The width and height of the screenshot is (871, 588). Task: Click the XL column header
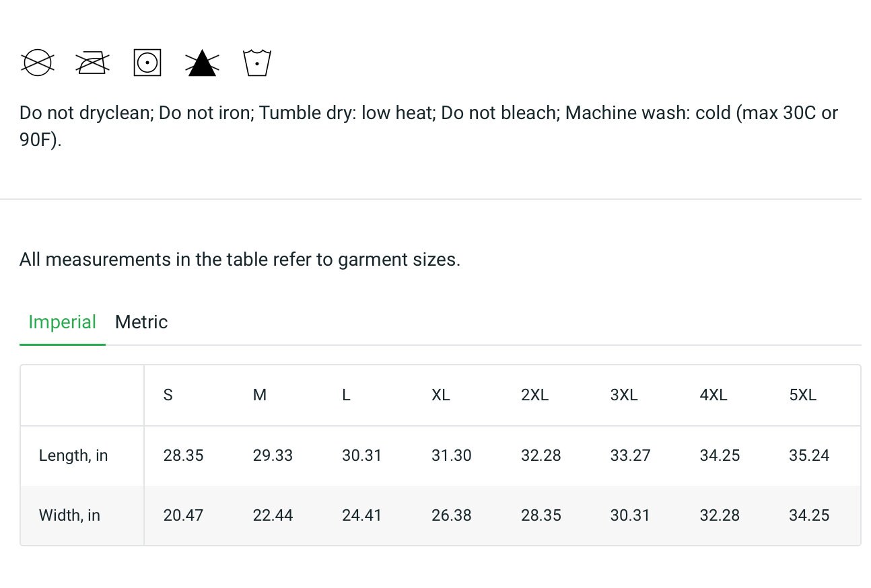point(440,395)
